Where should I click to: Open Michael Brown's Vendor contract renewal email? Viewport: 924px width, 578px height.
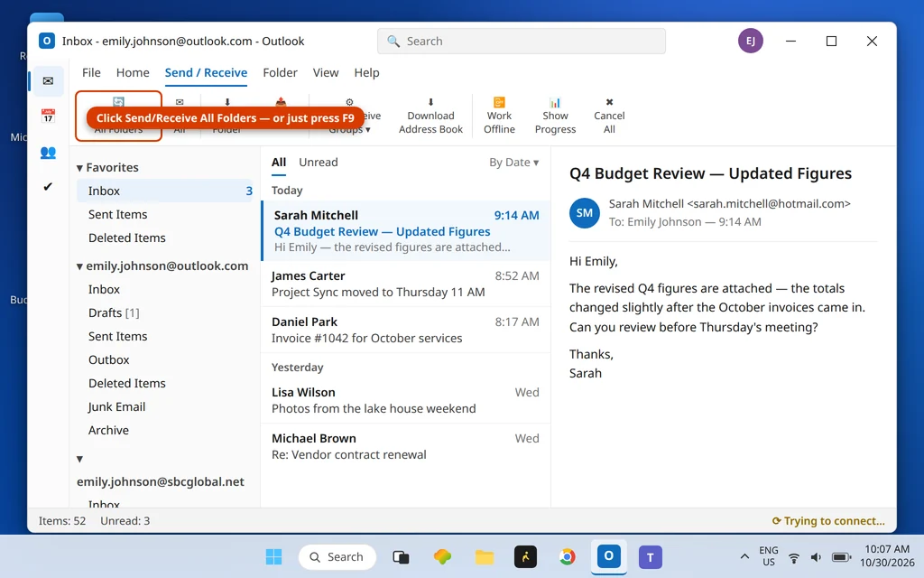coord(406,446)
